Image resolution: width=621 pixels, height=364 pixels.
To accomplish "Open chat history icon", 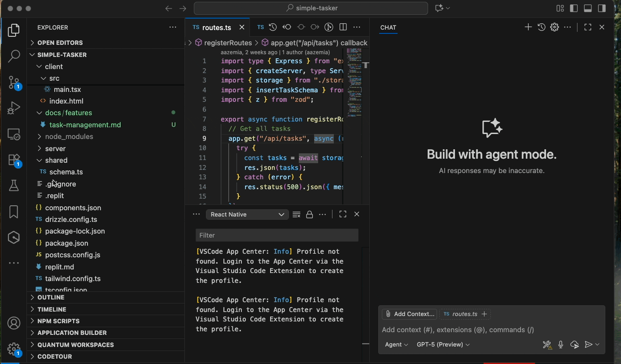I will tap(542, 27).
